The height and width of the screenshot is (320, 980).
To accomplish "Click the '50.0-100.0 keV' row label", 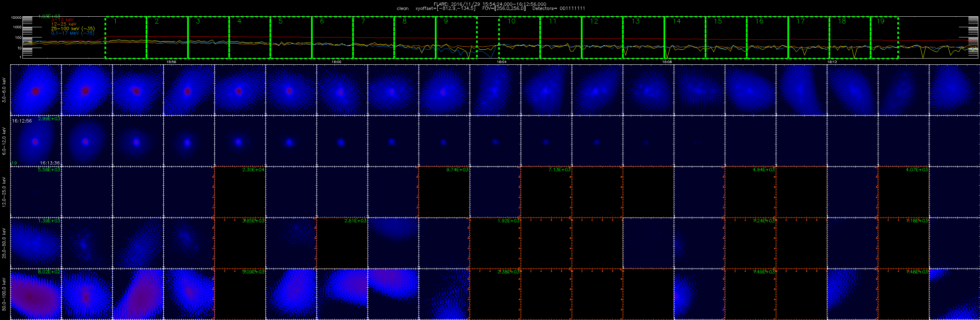I will coord(4,294).
